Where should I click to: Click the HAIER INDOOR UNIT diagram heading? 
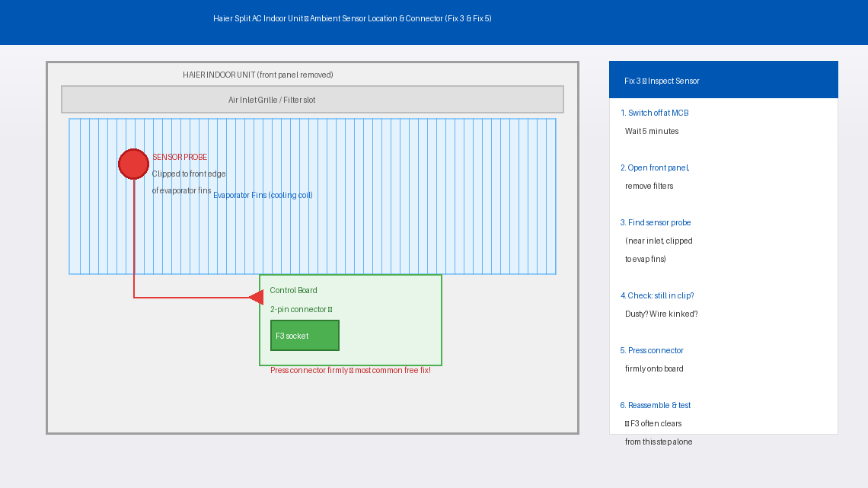(257, 75)
